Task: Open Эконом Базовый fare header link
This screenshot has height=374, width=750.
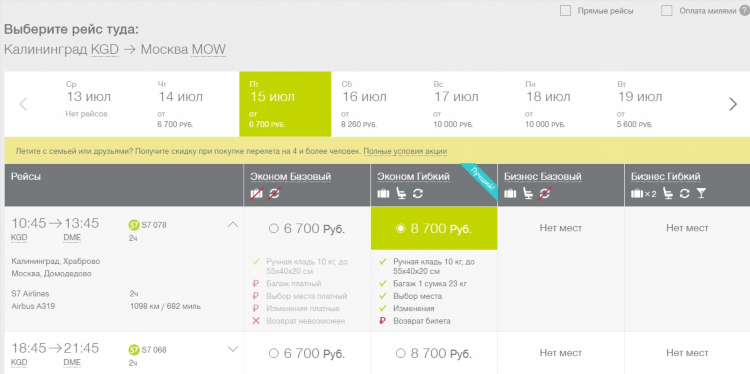Action: pyautogui.click(x=290, y=176)
